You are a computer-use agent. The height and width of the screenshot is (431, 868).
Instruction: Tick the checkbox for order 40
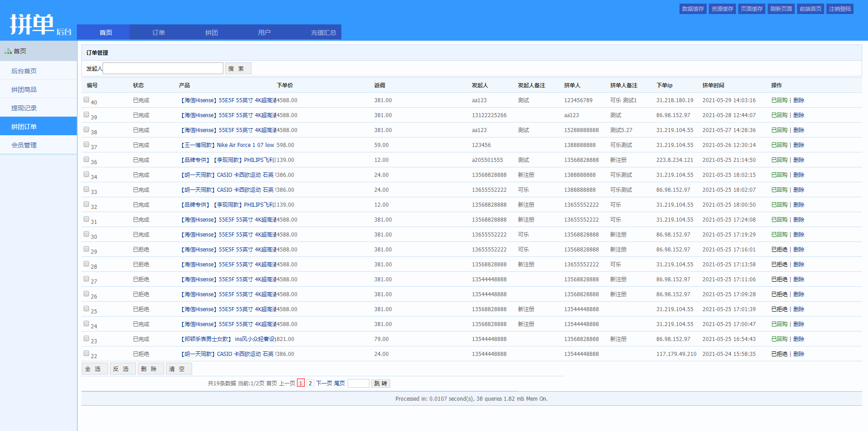[x=86, y=100]
